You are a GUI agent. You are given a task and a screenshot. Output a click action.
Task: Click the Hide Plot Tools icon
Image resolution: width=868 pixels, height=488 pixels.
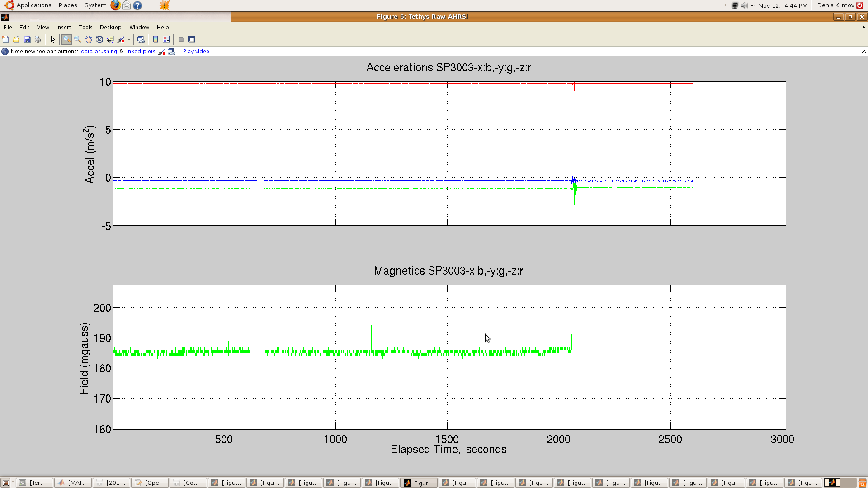tap(181, 40)
